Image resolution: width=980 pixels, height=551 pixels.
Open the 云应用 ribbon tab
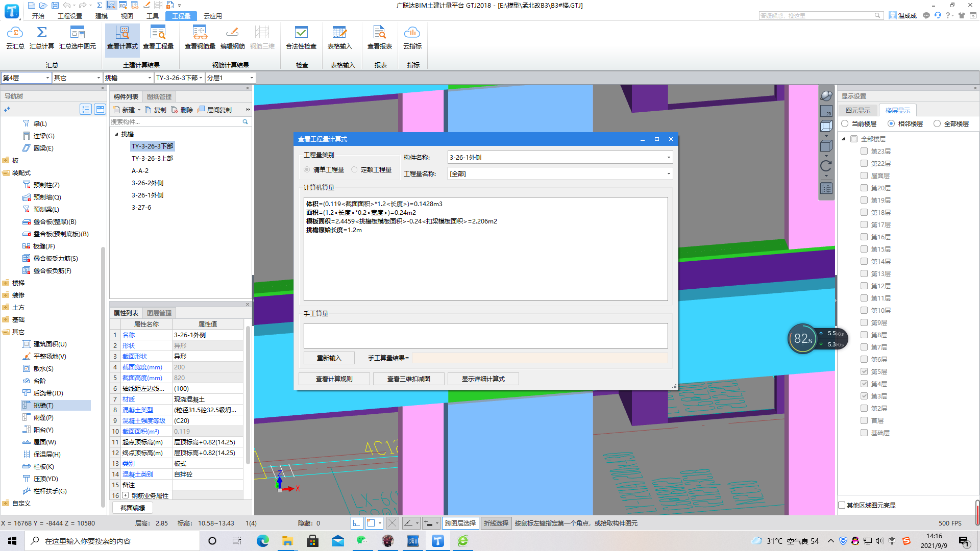(x=213, y=16)
